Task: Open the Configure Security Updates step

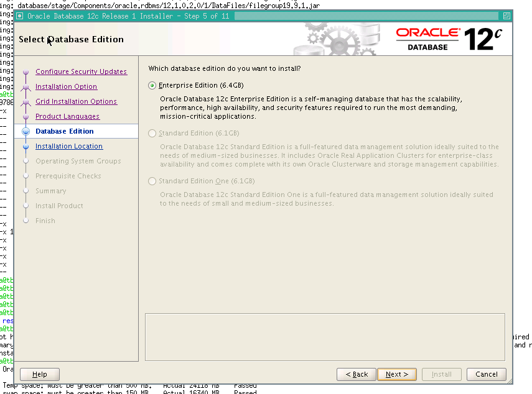Action: coord(82,71)
